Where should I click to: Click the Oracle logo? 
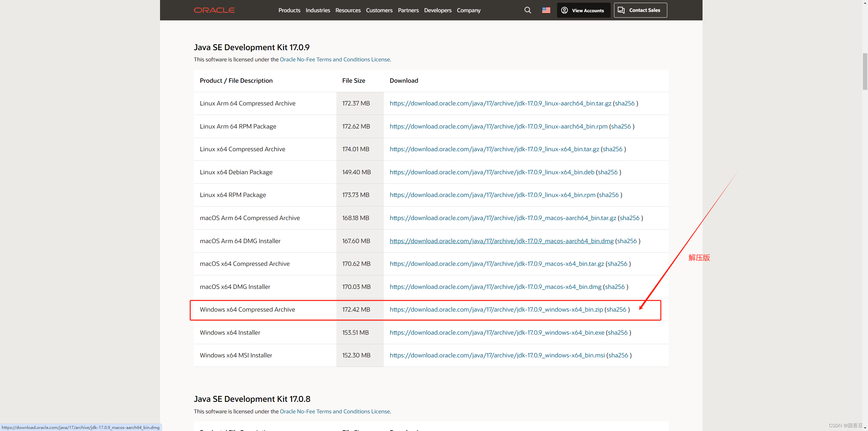[214, 10]
